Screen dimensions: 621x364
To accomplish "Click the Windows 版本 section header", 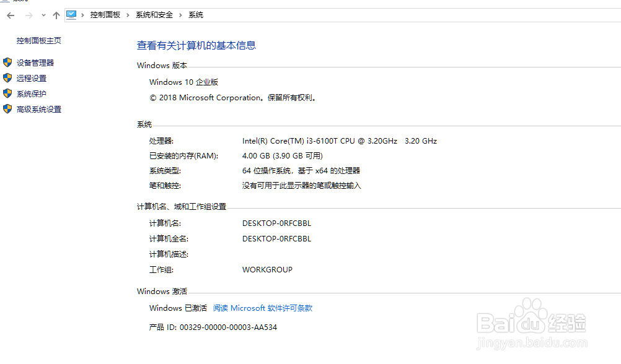I will 162,65.
